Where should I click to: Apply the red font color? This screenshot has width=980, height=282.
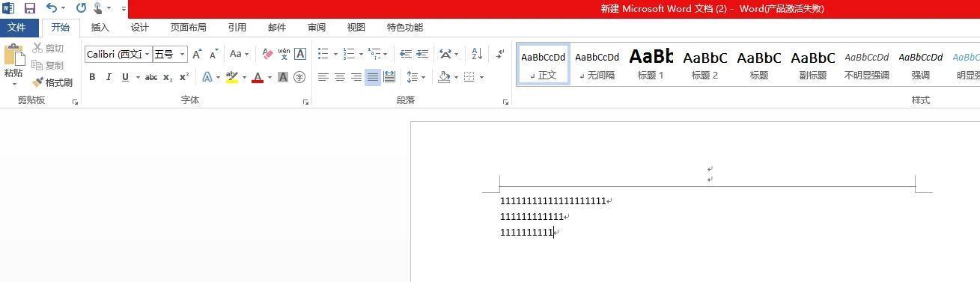(x=258, y=77)
